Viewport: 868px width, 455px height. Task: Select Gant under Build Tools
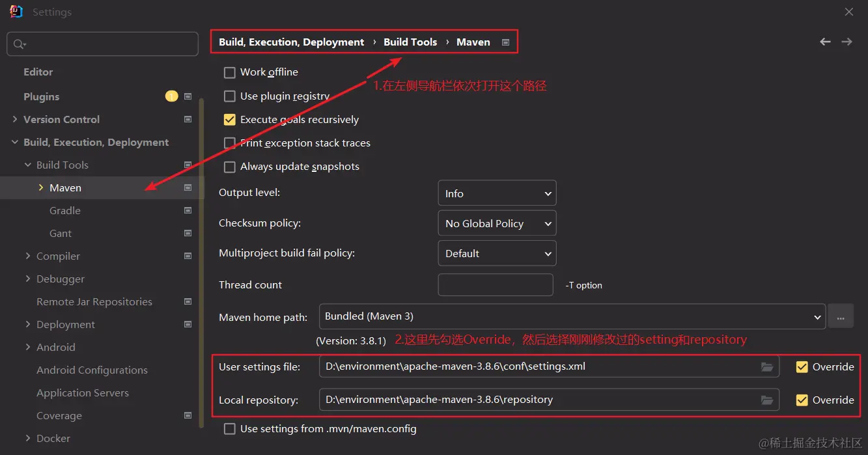click(61, 233)
